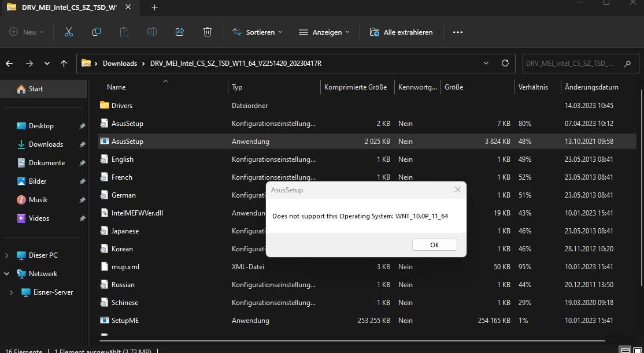644x353 pixels.
Task: Open the Neu dropdown menu
Action: tap(26, 32)
